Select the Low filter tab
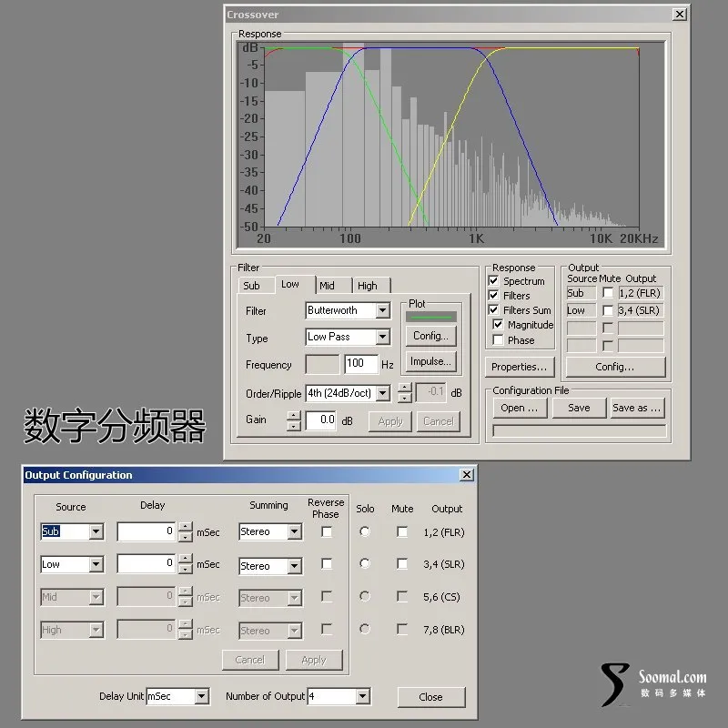 coord(290,284)
